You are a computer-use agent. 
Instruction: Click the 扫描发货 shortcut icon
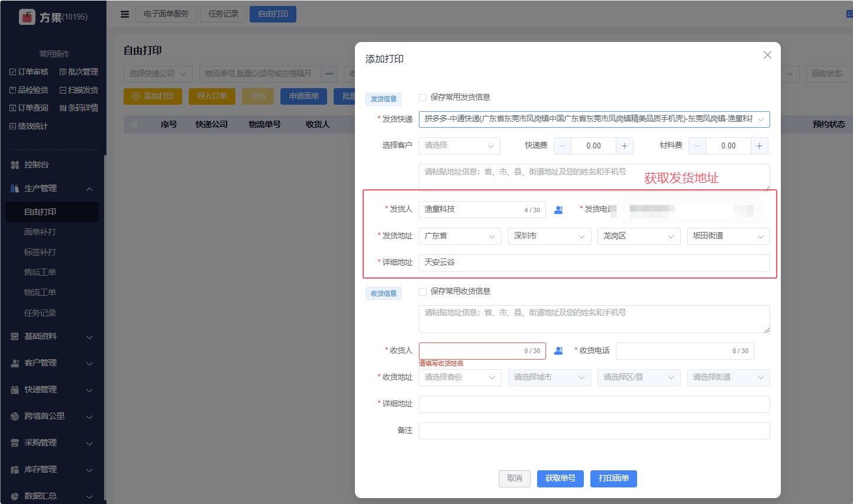(63, 91)
